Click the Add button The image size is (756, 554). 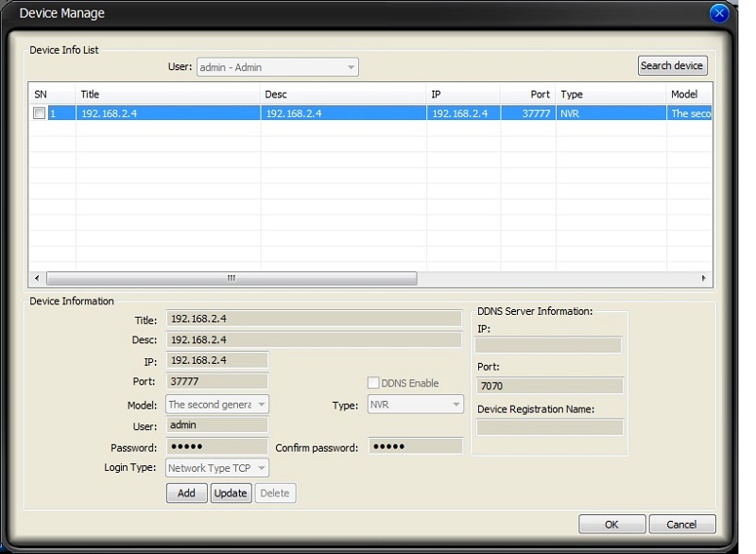point(186,493)
